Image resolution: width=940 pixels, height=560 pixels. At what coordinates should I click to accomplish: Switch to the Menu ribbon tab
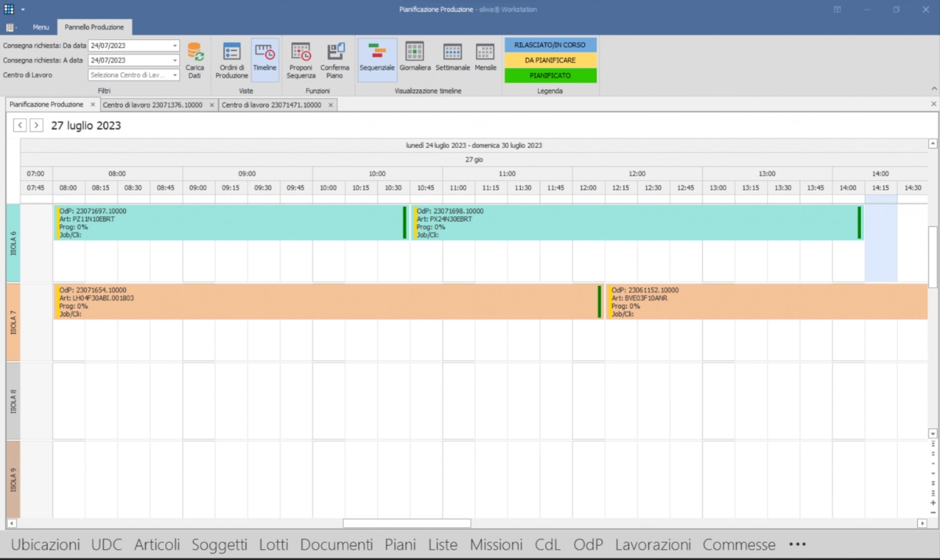[40, 26]
